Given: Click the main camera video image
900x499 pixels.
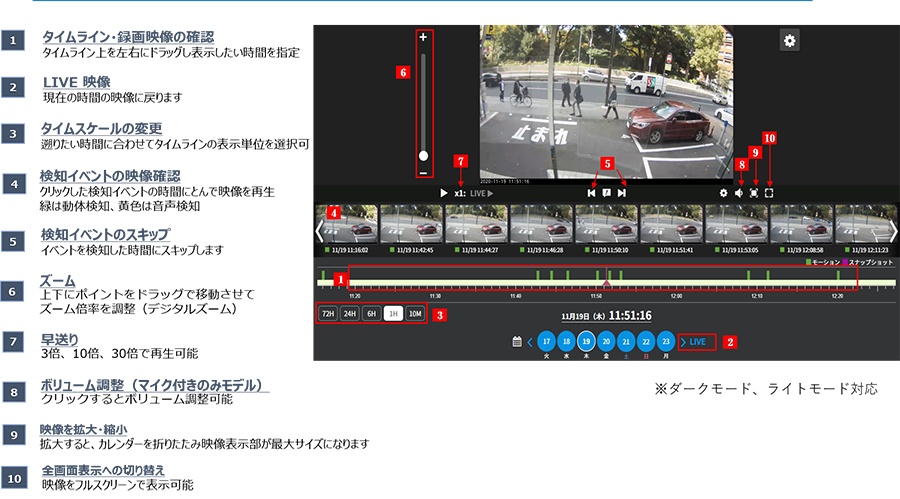Looking at the screenshot, I should pos(606,104).
